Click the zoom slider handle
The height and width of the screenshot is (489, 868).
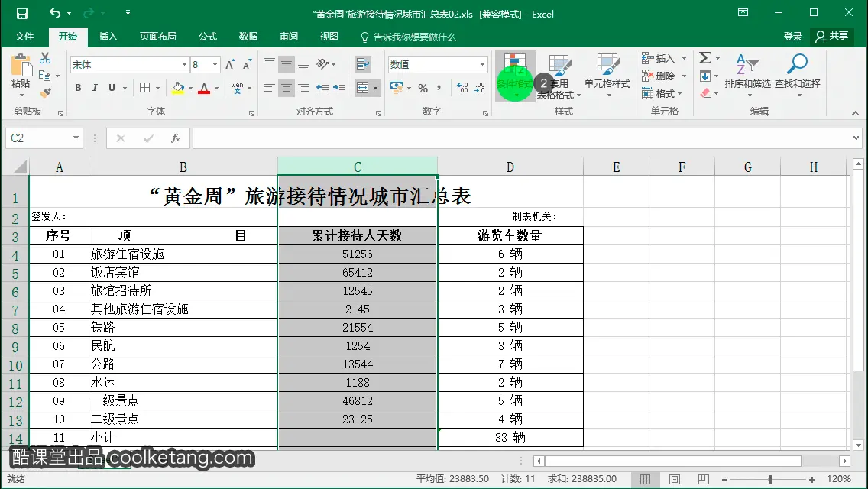coord(770,479)
